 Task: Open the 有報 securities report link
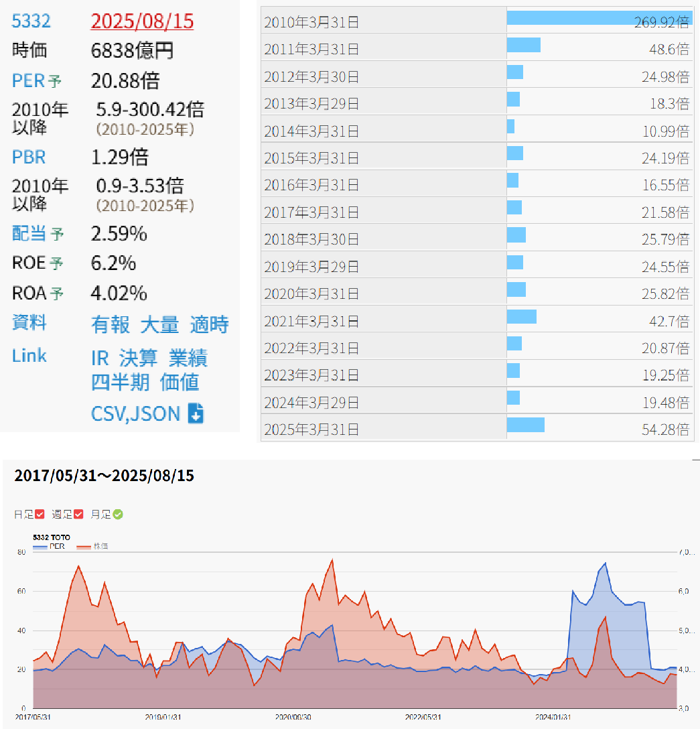[x=110, y=325]
